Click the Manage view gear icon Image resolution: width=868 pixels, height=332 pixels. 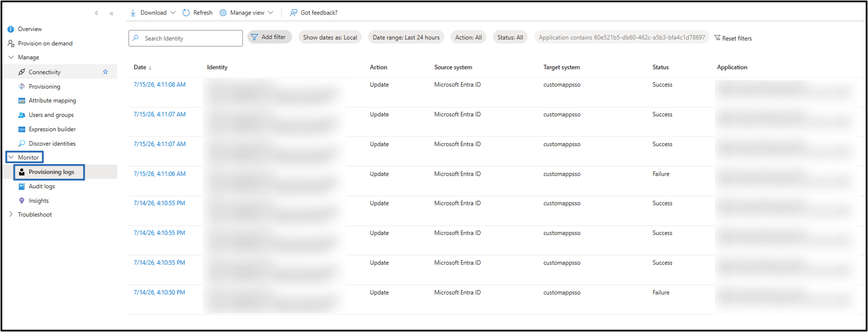[223, 13]
